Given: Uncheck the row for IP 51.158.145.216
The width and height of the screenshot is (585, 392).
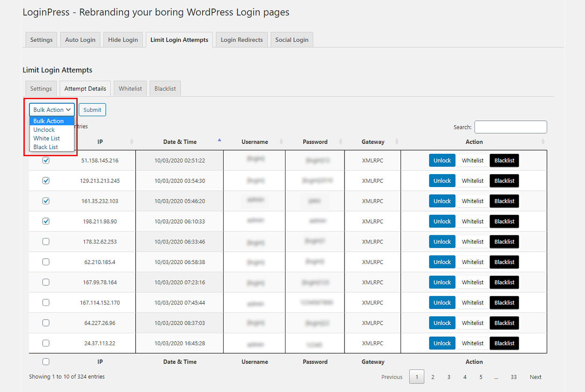Looking at the screenshot, I should click(x=46, y=160).
